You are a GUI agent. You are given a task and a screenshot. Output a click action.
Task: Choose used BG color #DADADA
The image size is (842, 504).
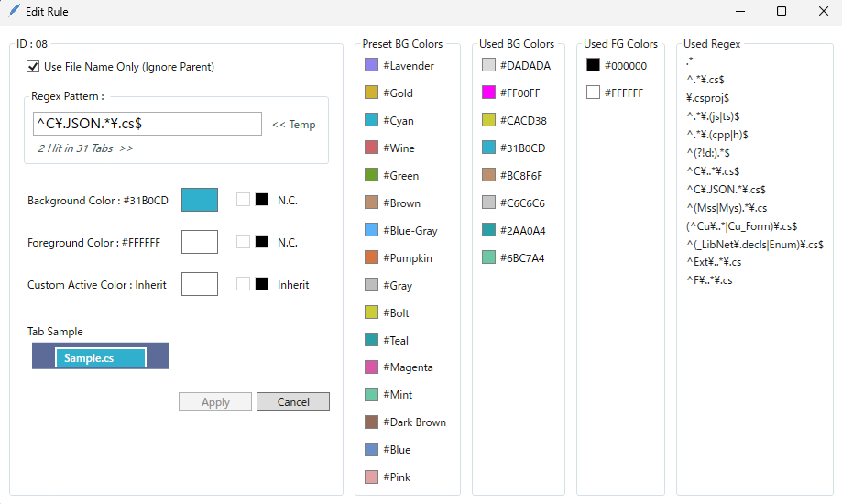[517, 66]
